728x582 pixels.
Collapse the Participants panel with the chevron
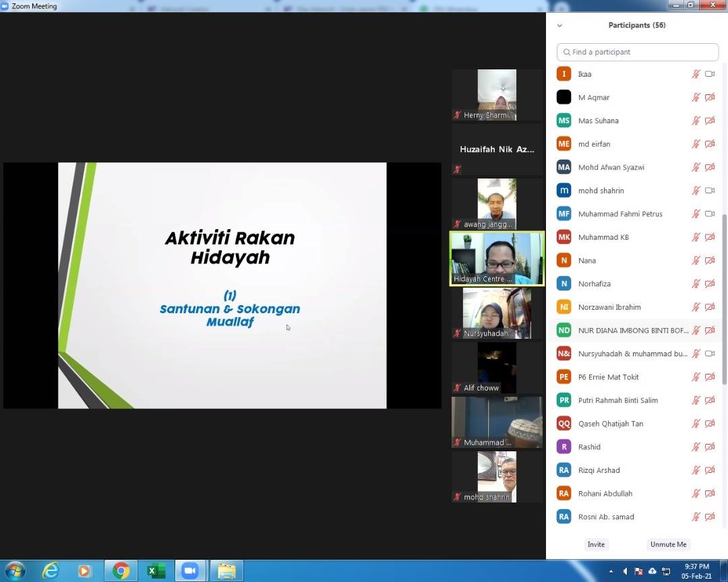pyautogui.click(x=559, y=26)
